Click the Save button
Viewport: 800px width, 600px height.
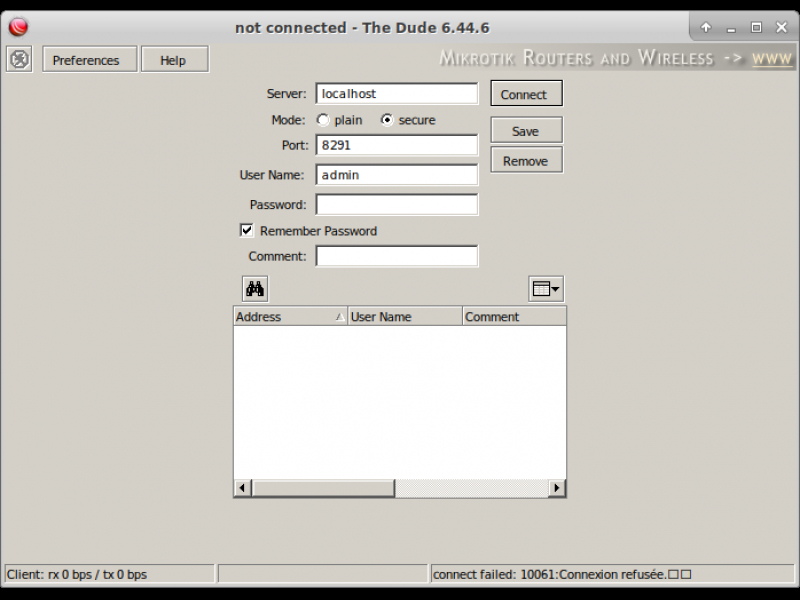pos(526,131)
